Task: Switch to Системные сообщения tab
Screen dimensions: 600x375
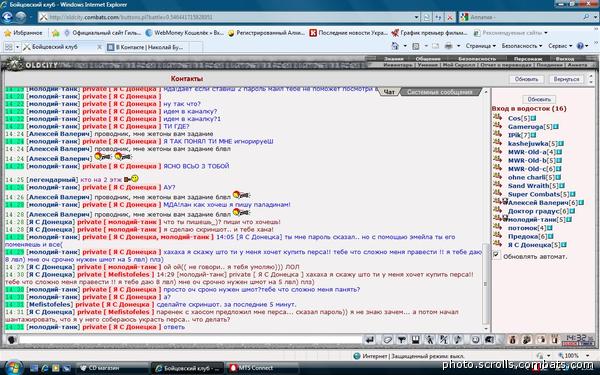Action: 439,92
